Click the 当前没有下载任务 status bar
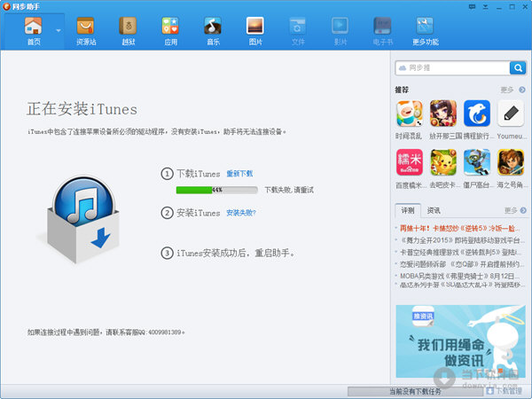Viewport: 532px width, 399px height. point(415,392)
